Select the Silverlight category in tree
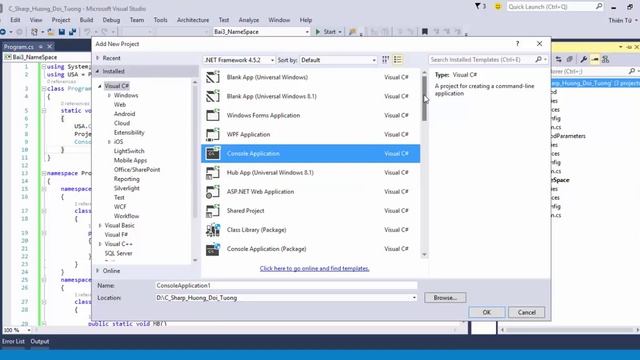Viewport: 640px width, 360px height. tap(127, 188)
